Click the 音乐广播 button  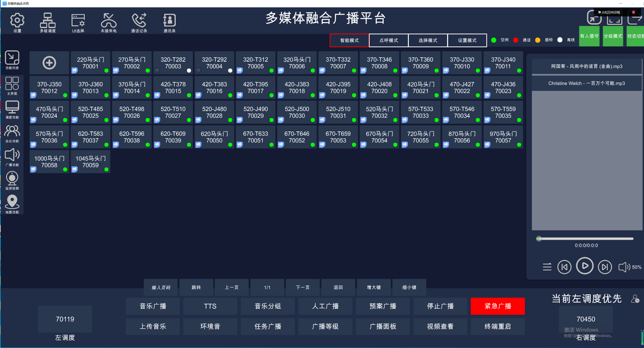[153, 306]
